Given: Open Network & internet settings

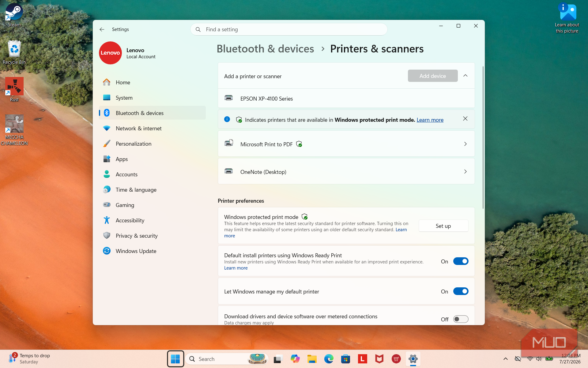Looking at the screenshot, I should click(x=152, y=128).
